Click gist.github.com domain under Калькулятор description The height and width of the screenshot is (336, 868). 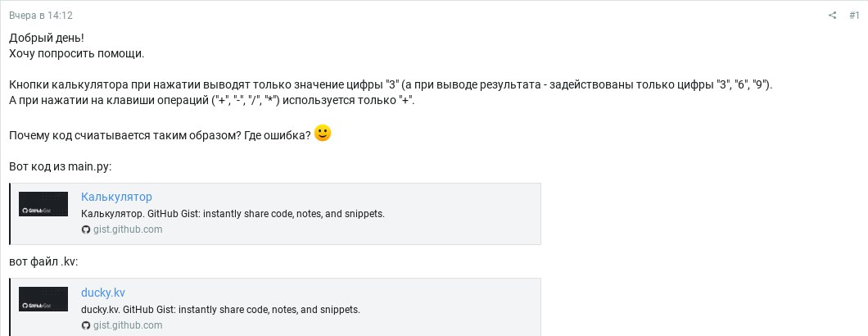(127, 229)
